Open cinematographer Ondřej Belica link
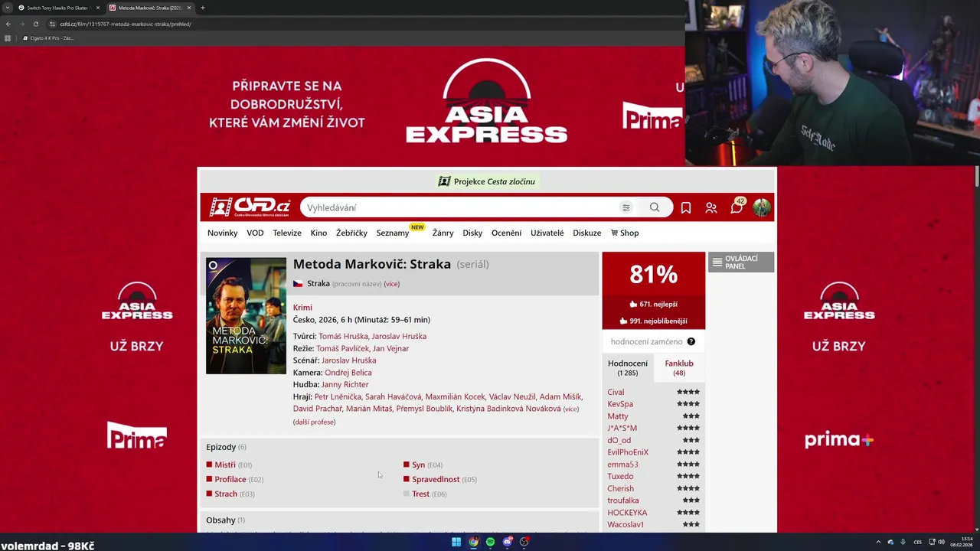This screenshot has height=551, width=980. point(348,373)
